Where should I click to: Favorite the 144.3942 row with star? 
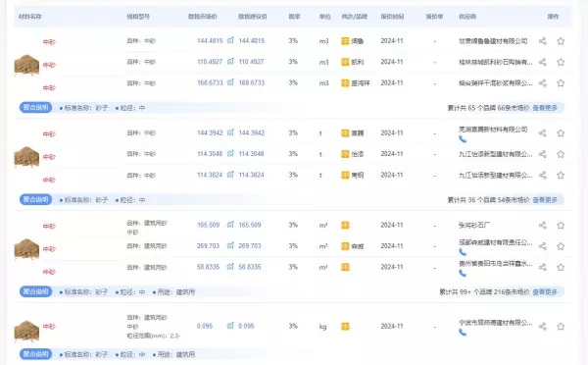[561, 132]
